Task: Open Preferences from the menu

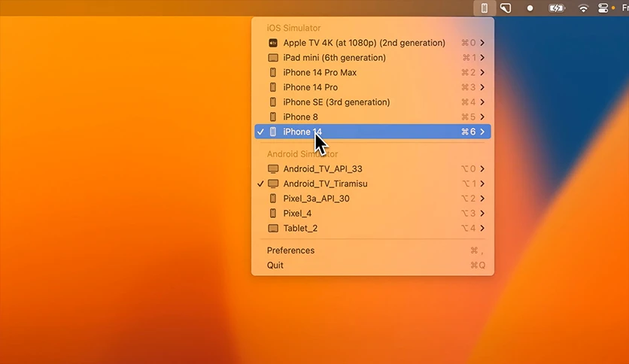Action: 372,250
